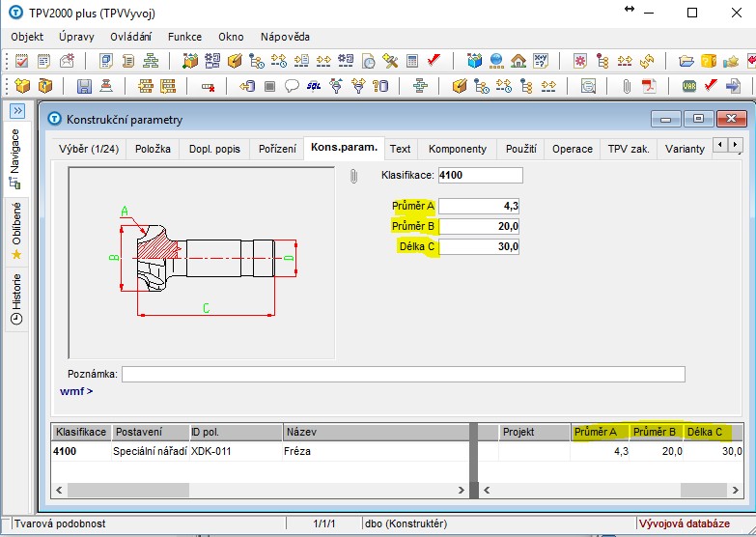The height and width of the screenshot is (537, 756).
Task: Click the green VAR icon
Action: pos(689,86)
